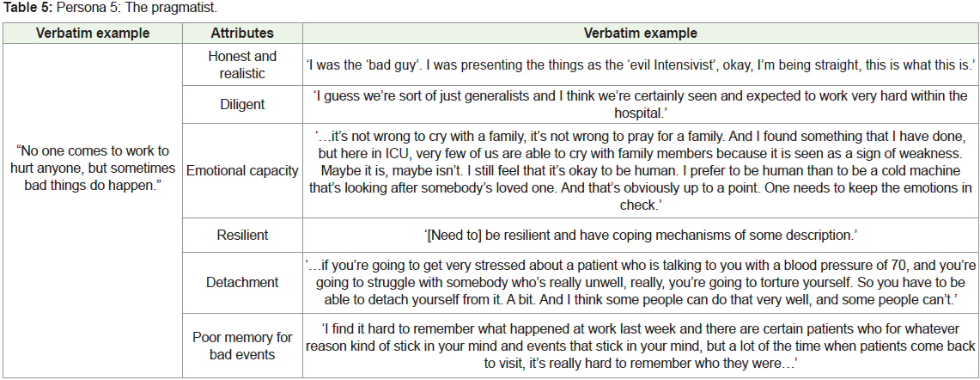
Task: Select the 'we're sort of just generalists' quote
Action: point(641,104)
